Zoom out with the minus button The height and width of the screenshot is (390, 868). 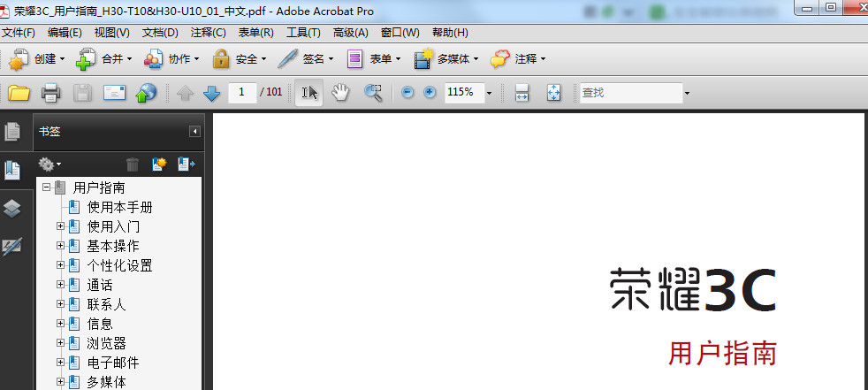pos(407,93)
